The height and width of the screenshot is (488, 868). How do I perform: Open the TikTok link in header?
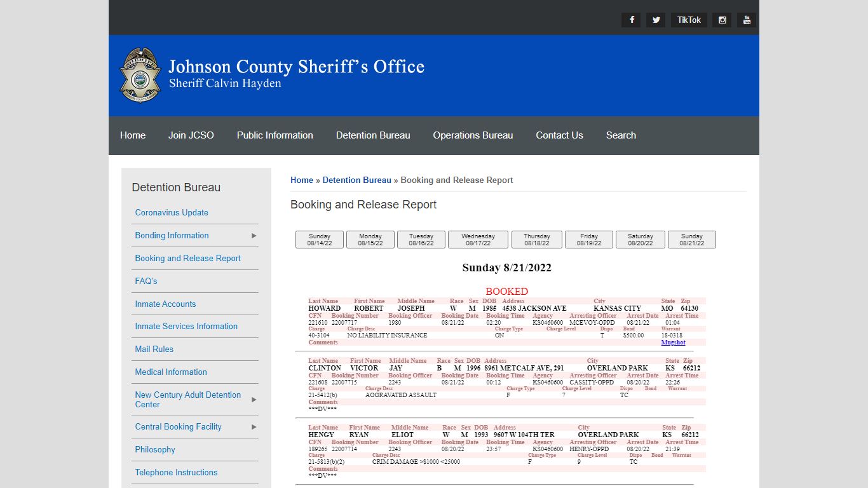[689, 20]
